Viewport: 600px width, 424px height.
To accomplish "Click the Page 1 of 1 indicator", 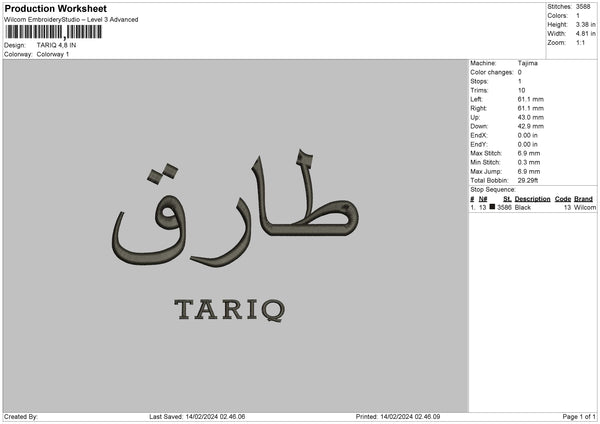I will (579, 417).
